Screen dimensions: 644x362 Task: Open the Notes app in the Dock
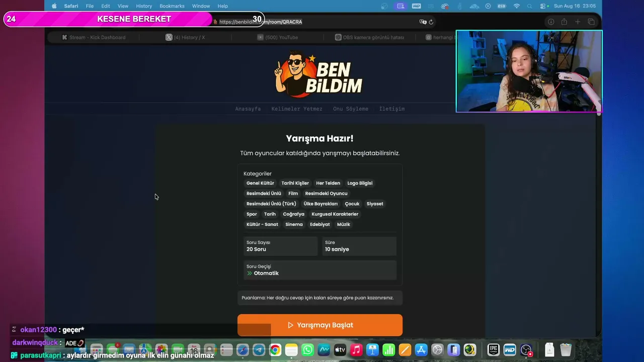pyautogui.click(x=291, y=350)
